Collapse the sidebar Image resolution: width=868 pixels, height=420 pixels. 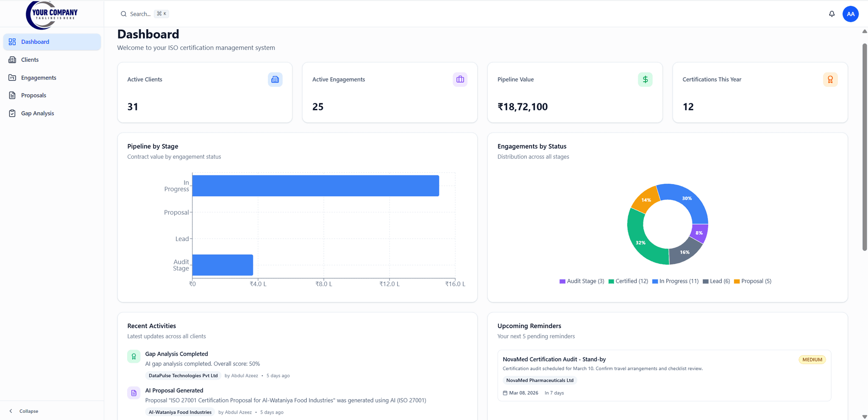tap(24, 411)
